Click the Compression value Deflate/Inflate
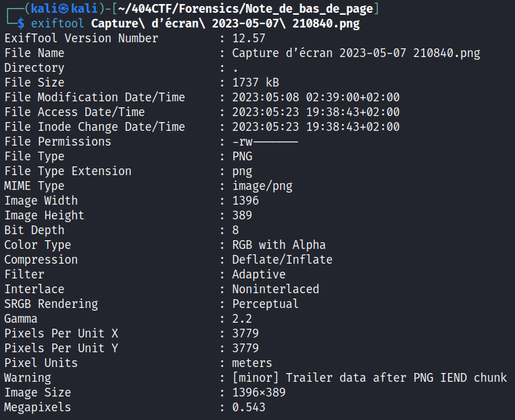This screenshot has height=420, width=515. tap(282, 260)
